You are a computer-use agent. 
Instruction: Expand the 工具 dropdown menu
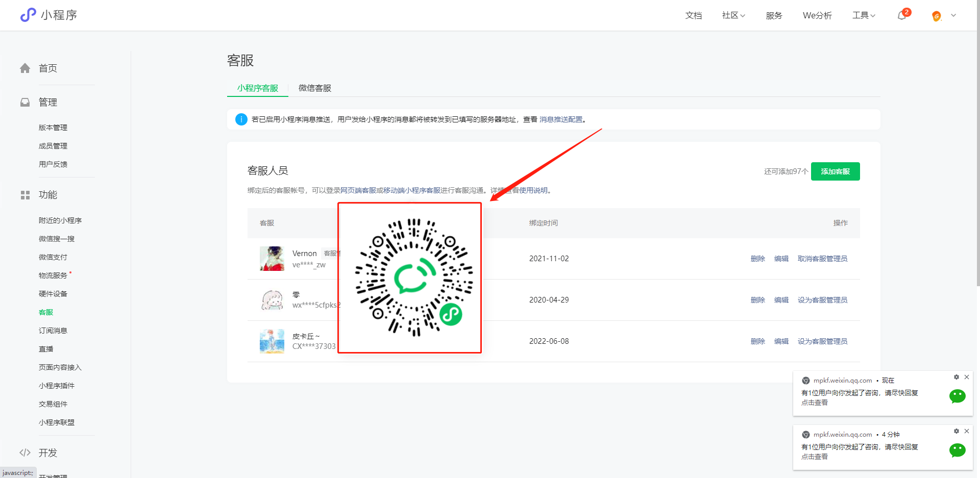[x=864, y=15]
